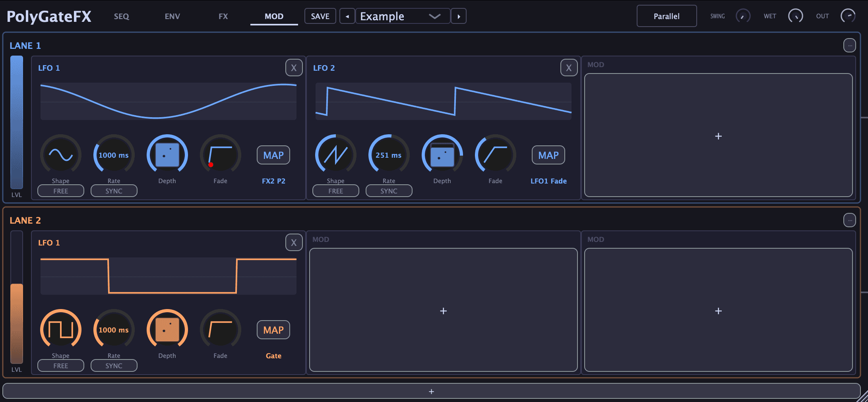Toggle FREE under Lane 2 Shape

(x=61, y=366)
